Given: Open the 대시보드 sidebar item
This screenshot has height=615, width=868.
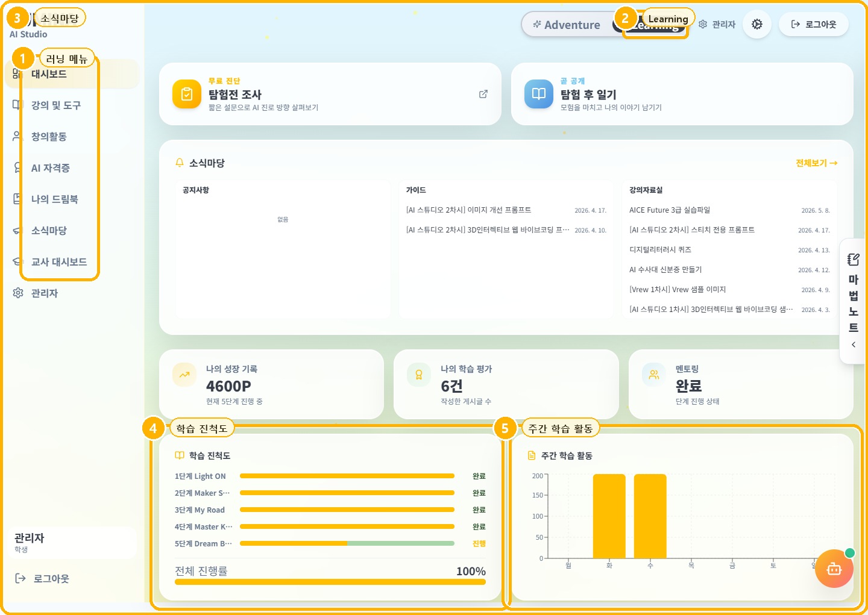Looking at the screenshot, I should pos(71,74).
